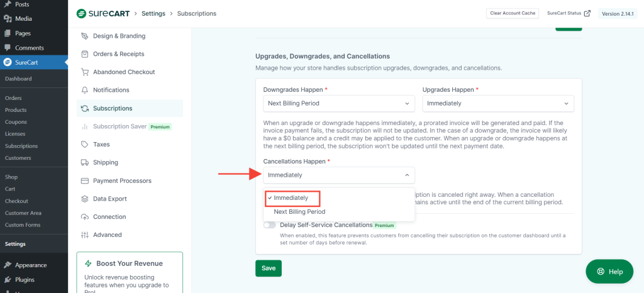Open the Help chat widget

tap(609, 272)
